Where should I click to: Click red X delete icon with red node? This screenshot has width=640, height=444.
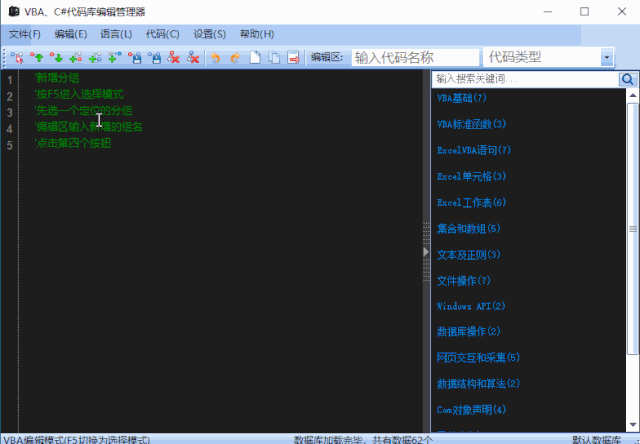174,58
